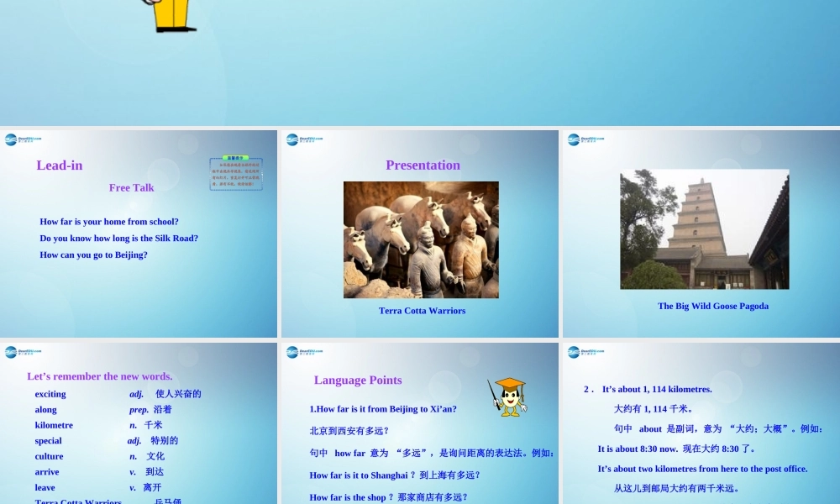Click the Terra Cotta Warriors caption text
This screenshot has width=840, height=504.
422,310
